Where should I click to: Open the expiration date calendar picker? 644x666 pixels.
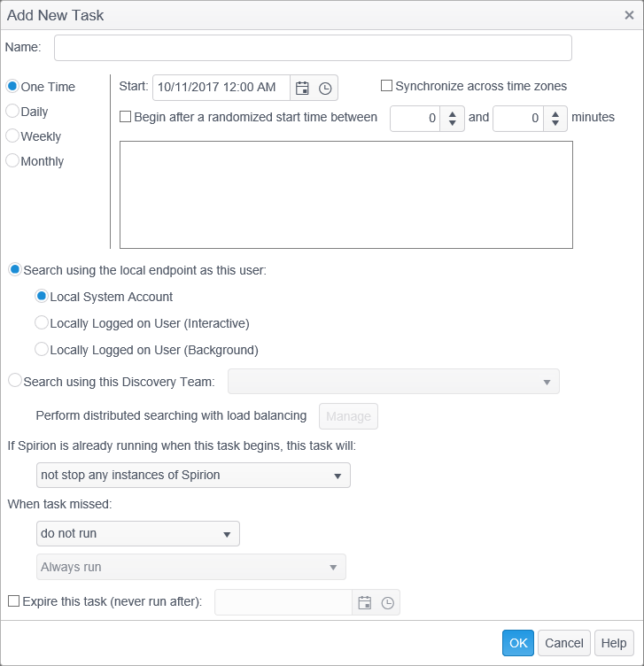click(x=364, y=602)
